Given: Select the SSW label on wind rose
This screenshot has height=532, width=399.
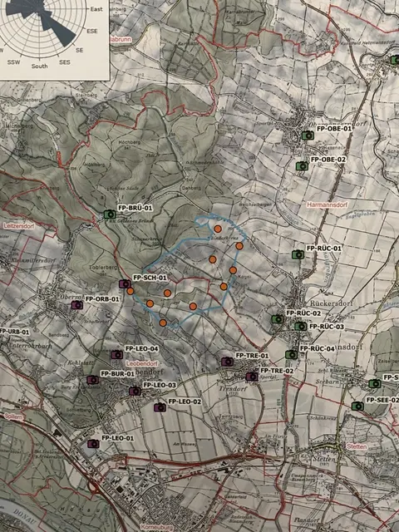Looking at the screenshot, I should (13, 62).
